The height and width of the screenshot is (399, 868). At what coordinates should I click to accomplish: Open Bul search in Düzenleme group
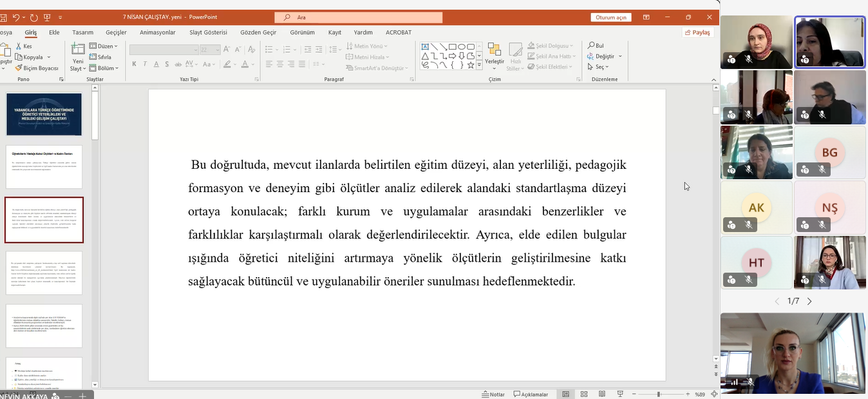point(596,46)
